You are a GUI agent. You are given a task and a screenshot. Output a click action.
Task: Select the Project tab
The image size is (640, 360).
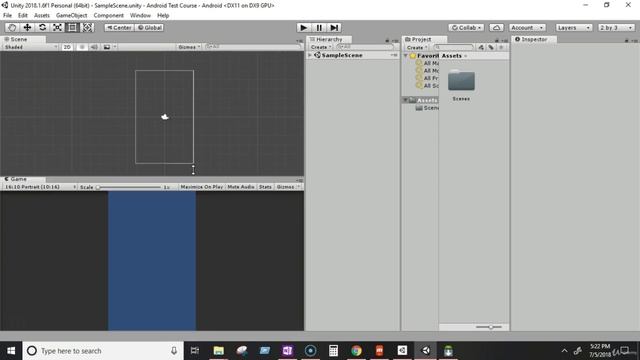[x=424, y=39]
